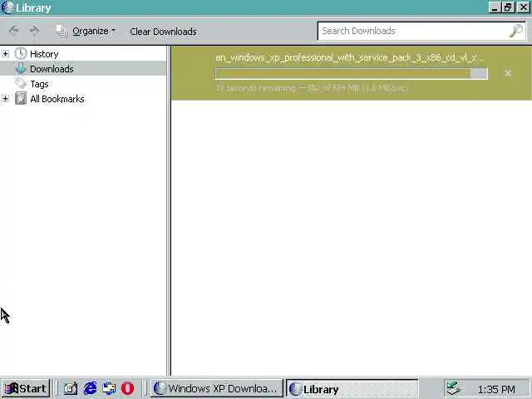
Task: Click the 1:35 PM clock
Action: (x=496, y=389)
